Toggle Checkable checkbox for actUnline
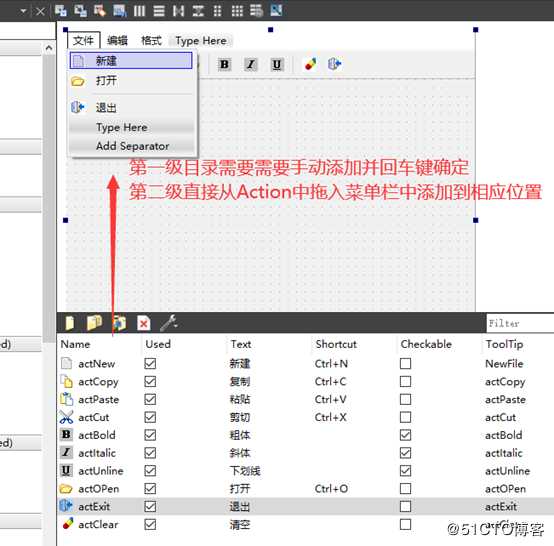 click(x=406, y=471)
